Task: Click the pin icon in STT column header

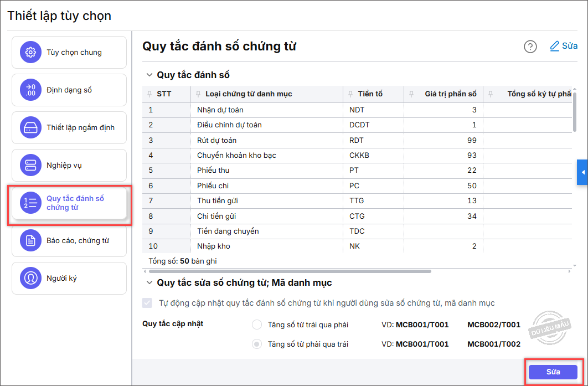Action: point(149,94)
